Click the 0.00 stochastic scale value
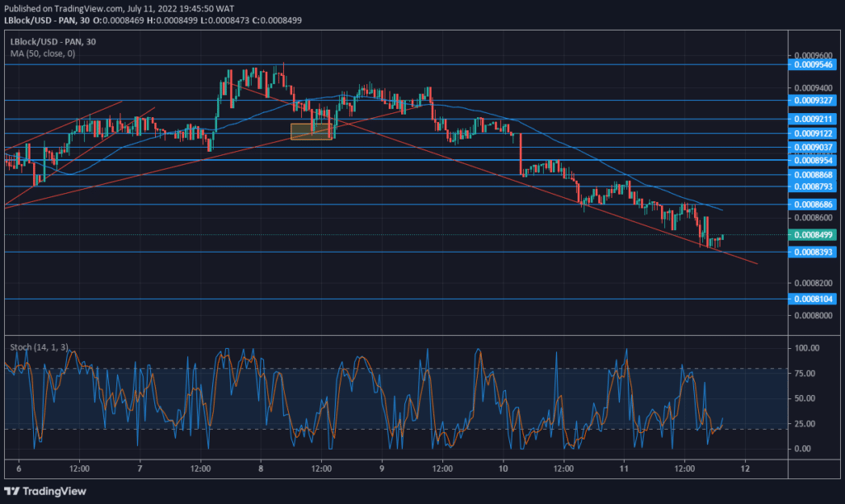Image resolution: width=845 pixels, height=504 pixels. [x=802, y=449]
